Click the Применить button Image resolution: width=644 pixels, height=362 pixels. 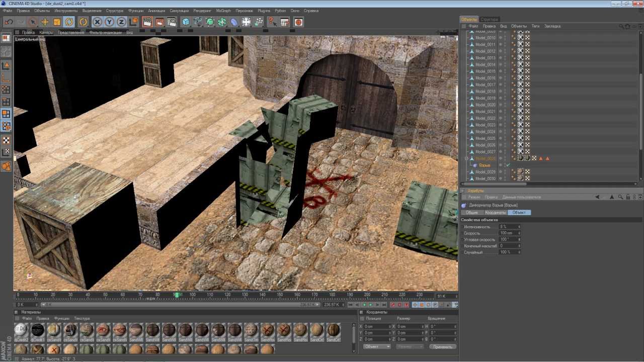tap(443, 346)
